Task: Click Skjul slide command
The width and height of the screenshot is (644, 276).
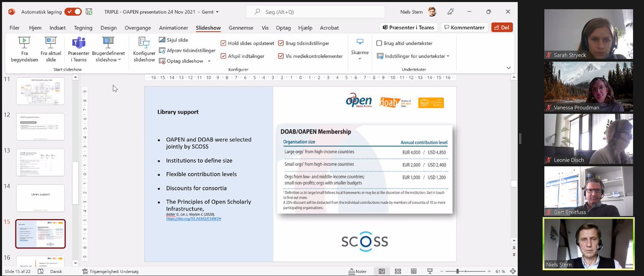Action: tap(174, 40)
